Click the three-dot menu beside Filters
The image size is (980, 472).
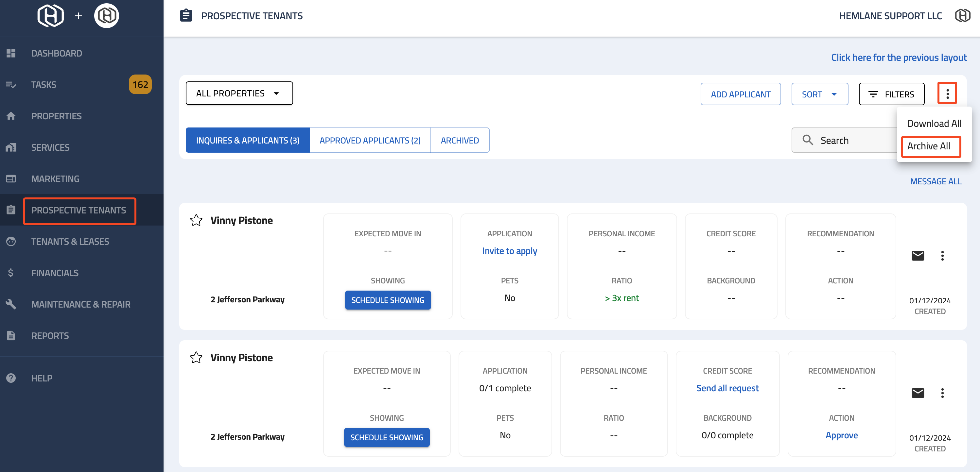(x=947, y=93)
